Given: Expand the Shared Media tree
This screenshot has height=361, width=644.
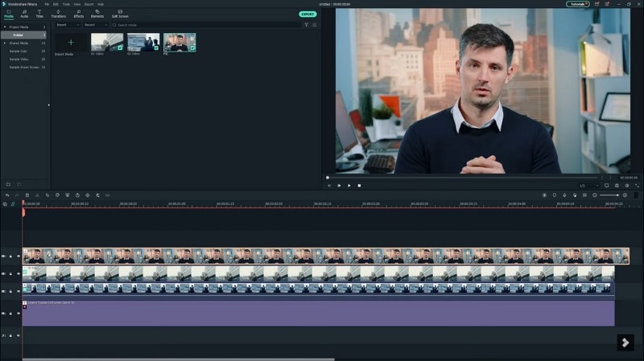Looking at the screenshot, I should point(5,43).
